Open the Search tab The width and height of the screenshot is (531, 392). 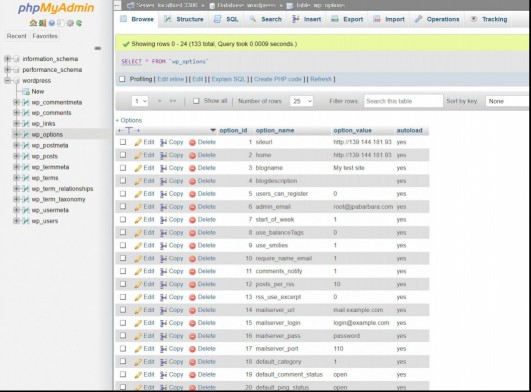(x=266, y=19)
